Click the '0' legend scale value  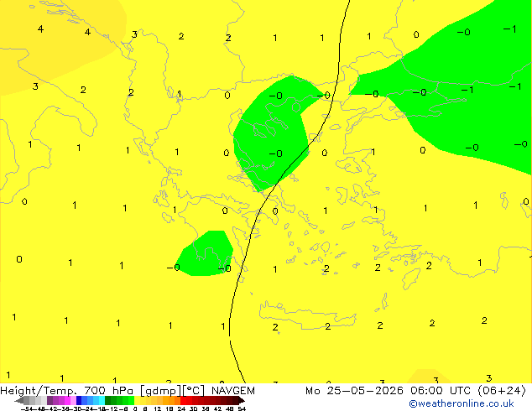pos(135,409)
